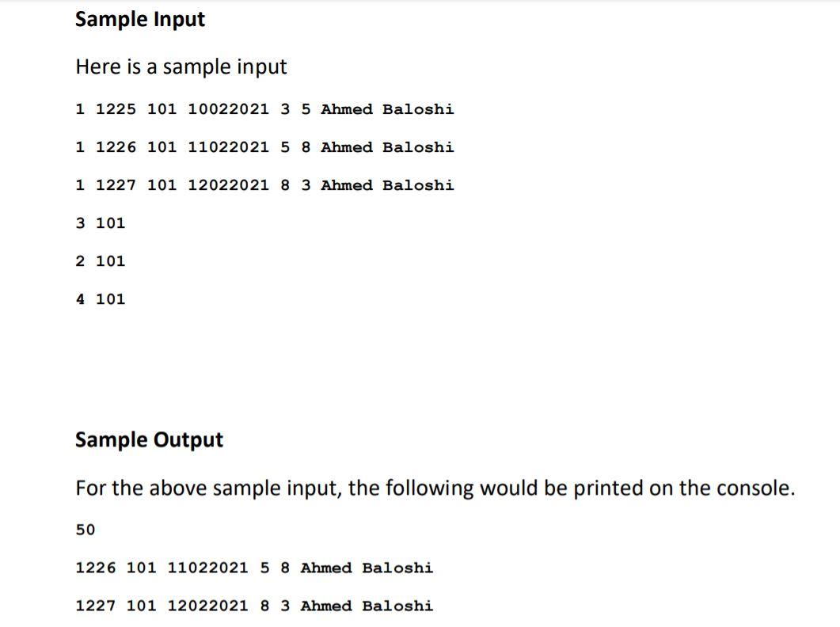Click the Sample Input heading
Viewport: 840px width, 627px height.
coord(140,21)
